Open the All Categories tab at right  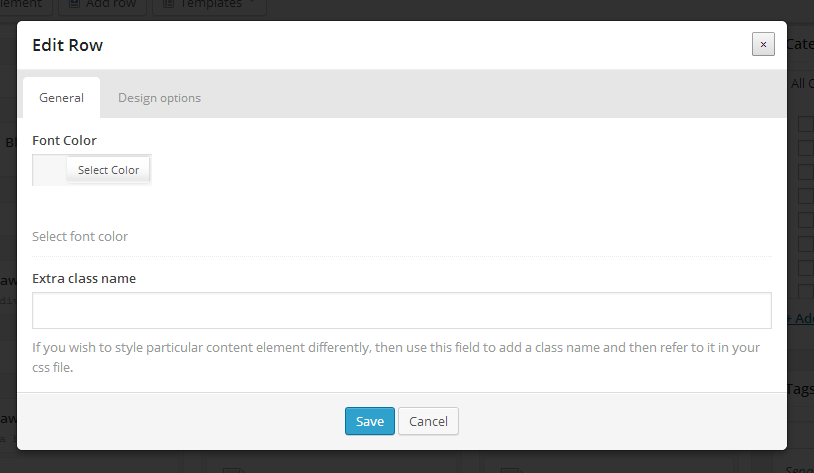point(802,83)
